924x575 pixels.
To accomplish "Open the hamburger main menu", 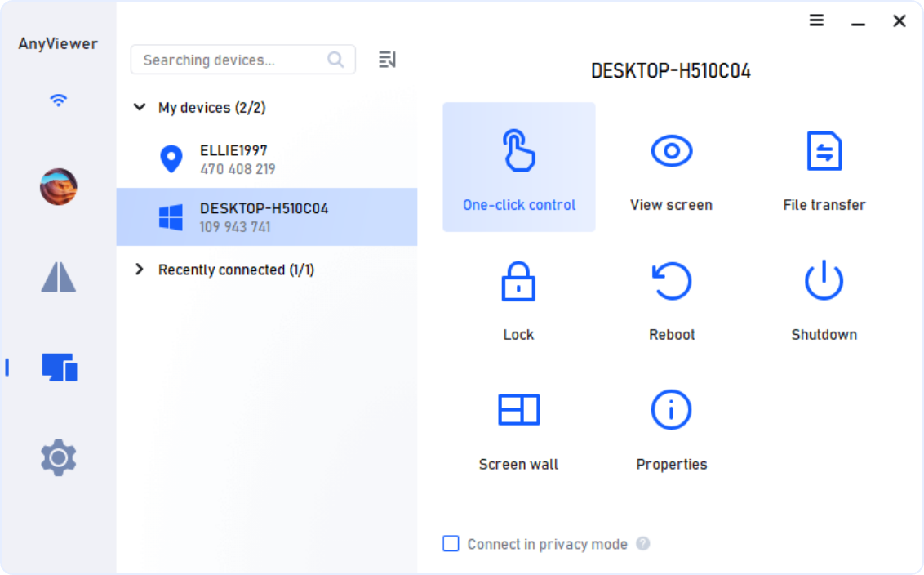I will [816, 21].
